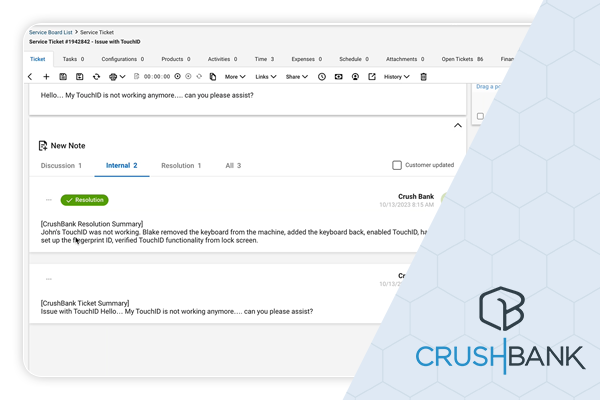Open the Share dropdown menu

(297, 77)
